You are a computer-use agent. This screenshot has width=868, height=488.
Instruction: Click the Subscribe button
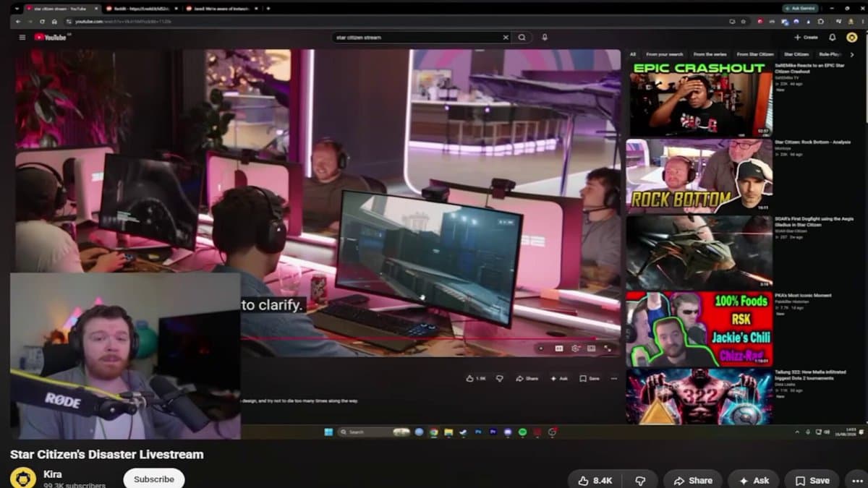154,479
